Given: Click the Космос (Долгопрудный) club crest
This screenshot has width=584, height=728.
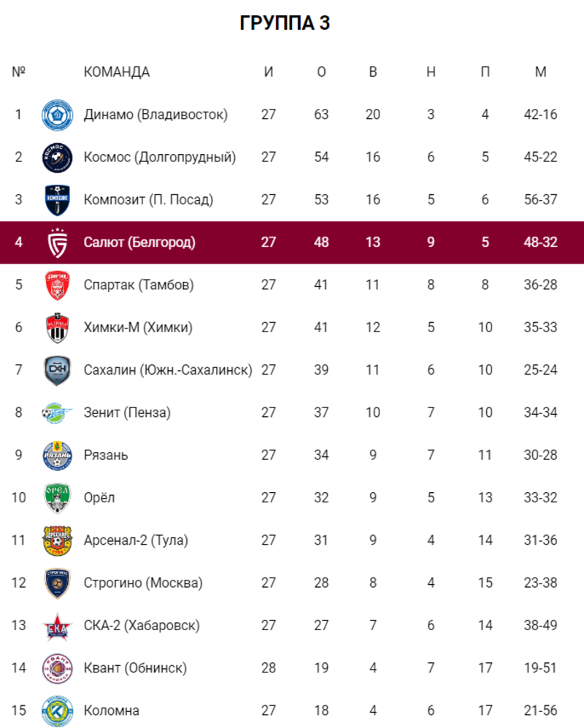Looking at the screenshot, I should pos(57,158).
